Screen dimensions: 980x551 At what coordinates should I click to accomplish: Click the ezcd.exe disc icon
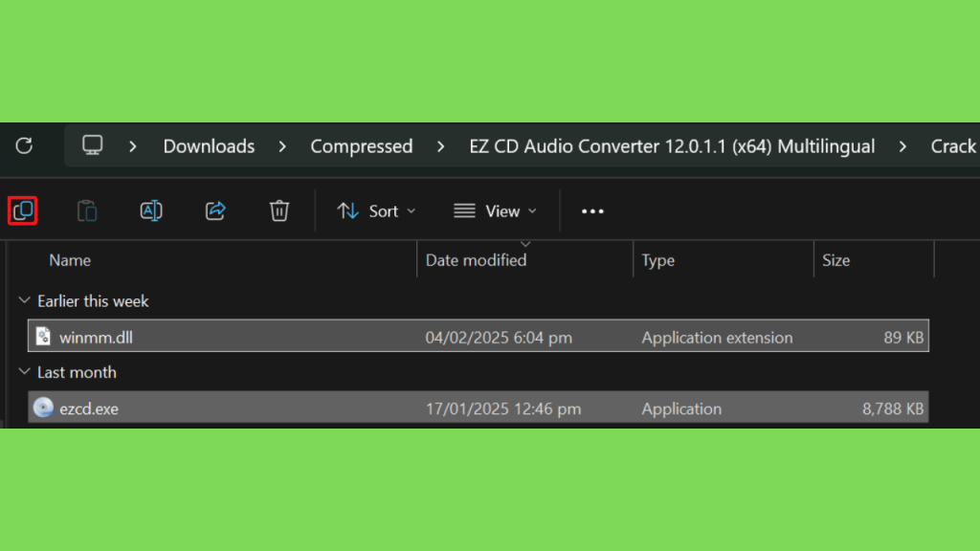pos(43,408)
